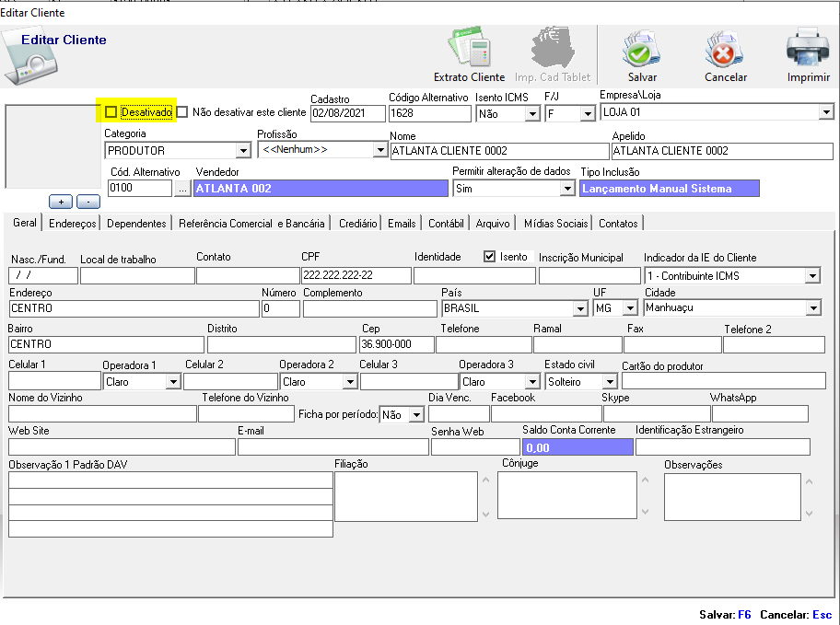Click the ellipsis button beside Cód. Alternativo
Image resolution: width=840 pixels, height=625 pixels.
[x=182, y=189]
